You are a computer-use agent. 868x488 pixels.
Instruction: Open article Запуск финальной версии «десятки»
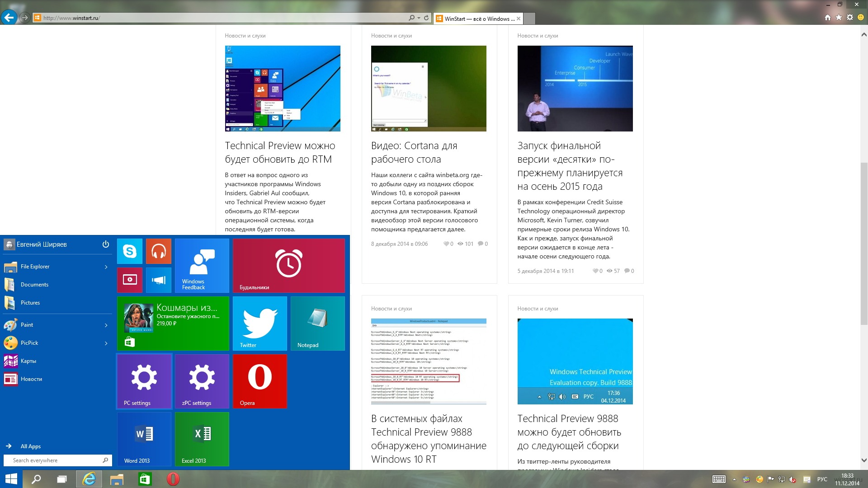pyautogui.click(x=570, y=166)
